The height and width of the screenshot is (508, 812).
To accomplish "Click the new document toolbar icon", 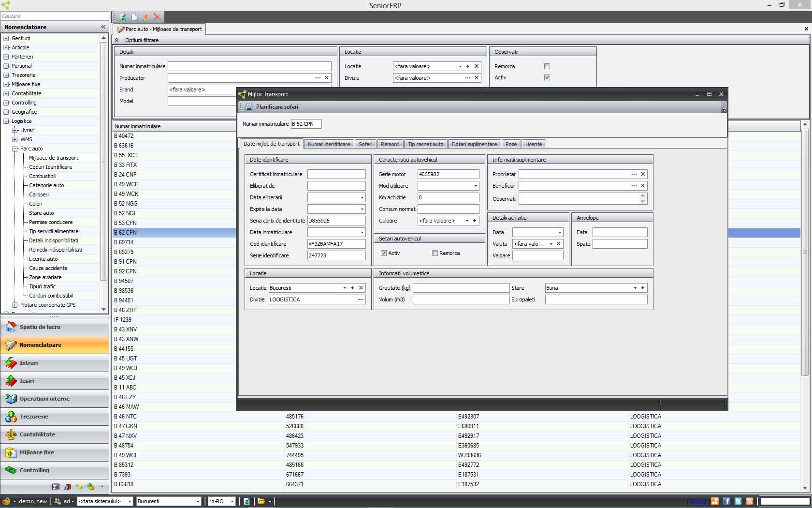I will (134, 17).
